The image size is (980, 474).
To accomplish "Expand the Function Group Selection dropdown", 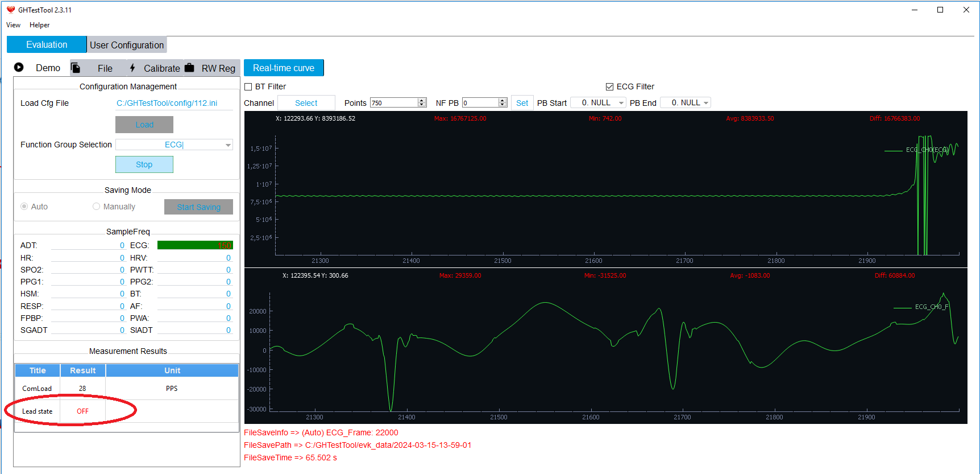I will coord(228,145).
